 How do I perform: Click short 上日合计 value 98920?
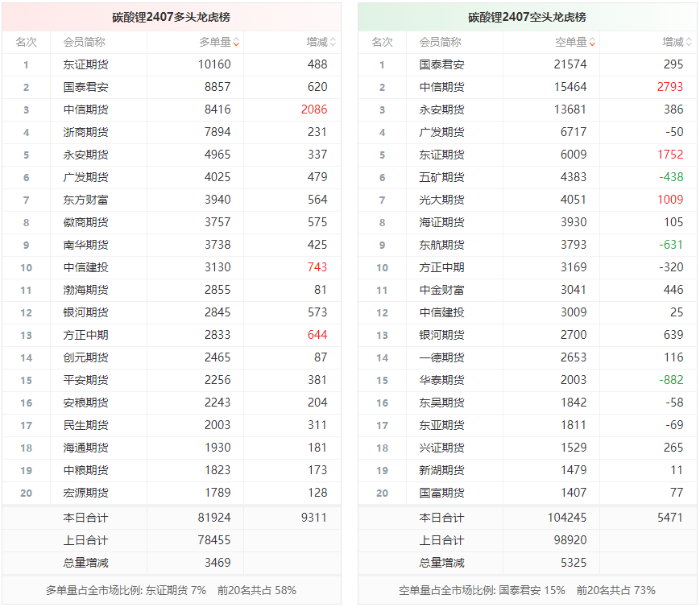(x=570, y=540)
